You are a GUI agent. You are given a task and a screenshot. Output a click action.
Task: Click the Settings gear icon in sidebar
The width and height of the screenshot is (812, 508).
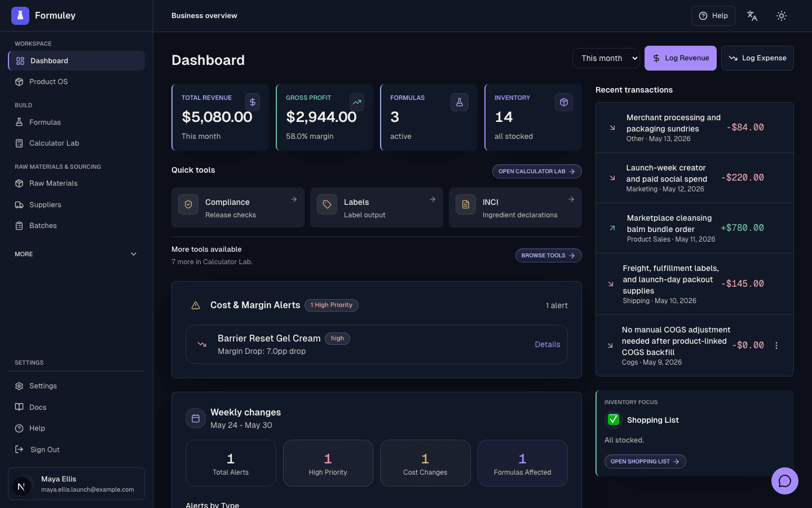point(19,386)
